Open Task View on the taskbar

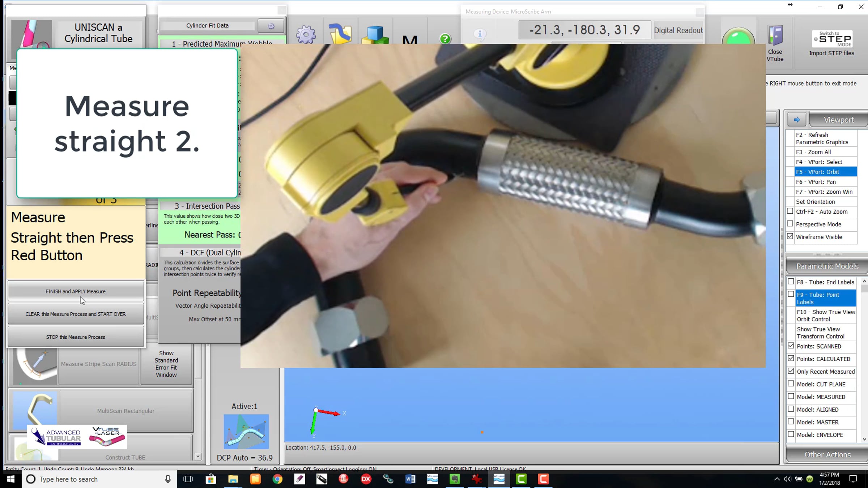(x=188, y=479)
